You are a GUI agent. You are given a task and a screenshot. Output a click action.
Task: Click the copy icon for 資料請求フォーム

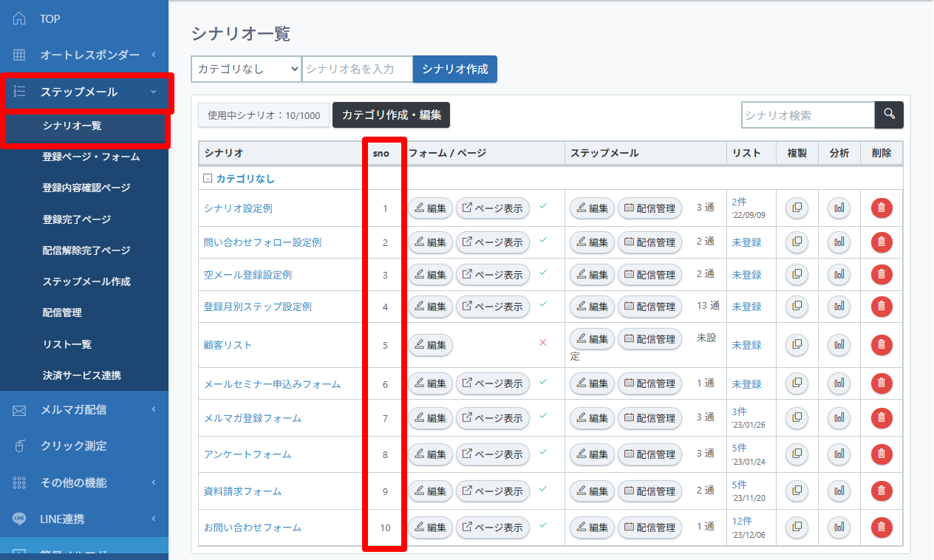click(797, 491)
